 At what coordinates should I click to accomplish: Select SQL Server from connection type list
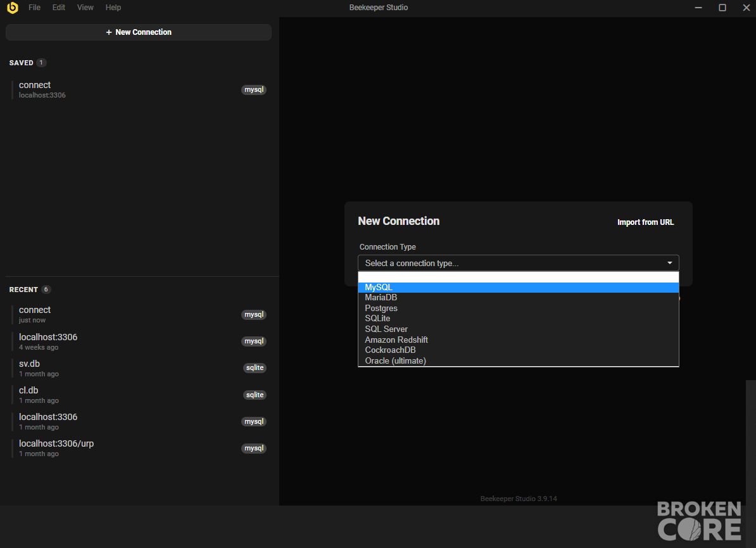tap(519, 329)
